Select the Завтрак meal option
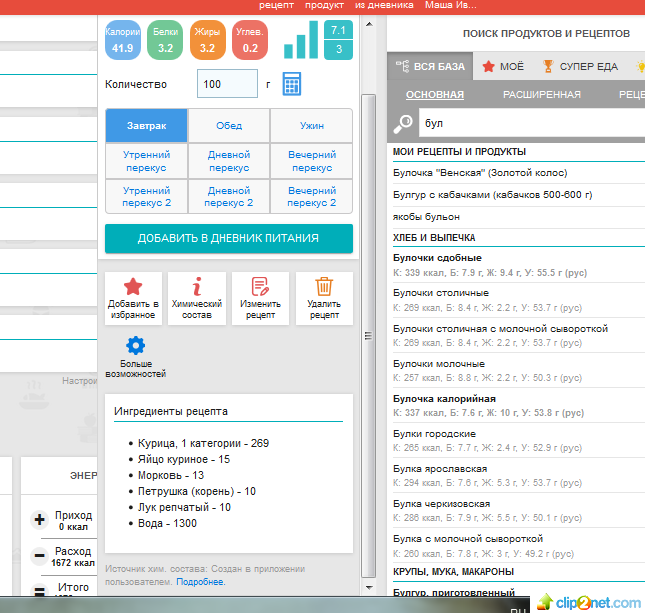The image size is (645, 613). pos(146,126)
